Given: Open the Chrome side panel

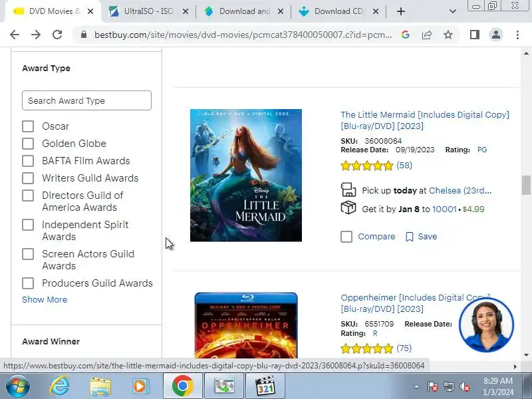Looking at the screenshot, I should (x=475, y=35).
